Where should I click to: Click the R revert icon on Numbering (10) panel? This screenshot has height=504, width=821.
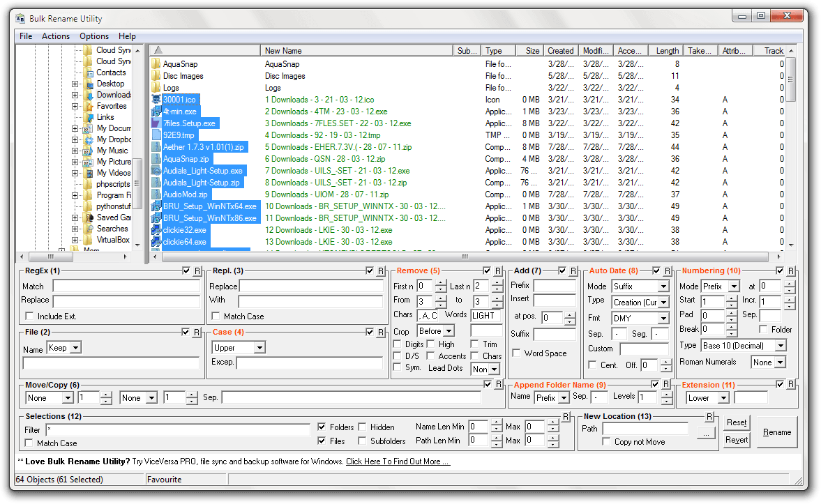coord(791,271)
